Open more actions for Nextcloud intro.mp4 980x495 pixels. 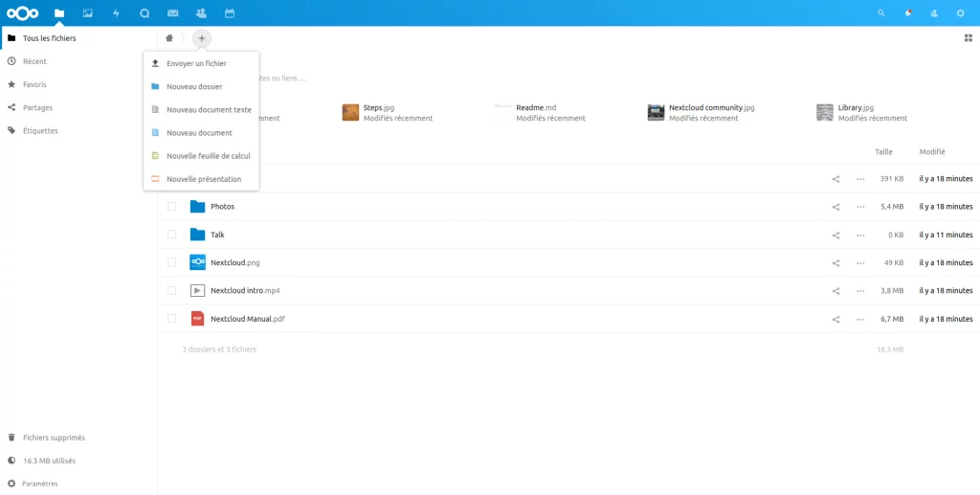[x=860, y=291]
